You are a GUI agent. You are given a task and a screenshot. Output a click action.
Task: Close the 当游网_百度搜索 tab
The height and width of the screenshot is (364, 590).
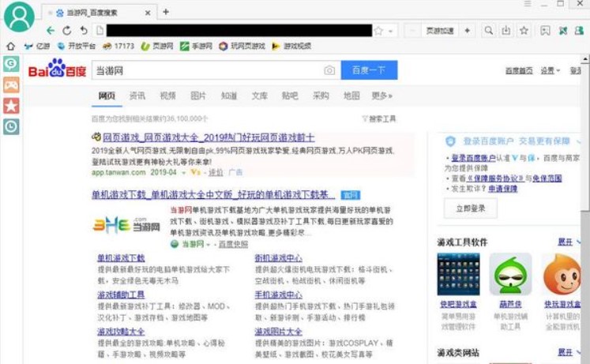click(148, 13)
